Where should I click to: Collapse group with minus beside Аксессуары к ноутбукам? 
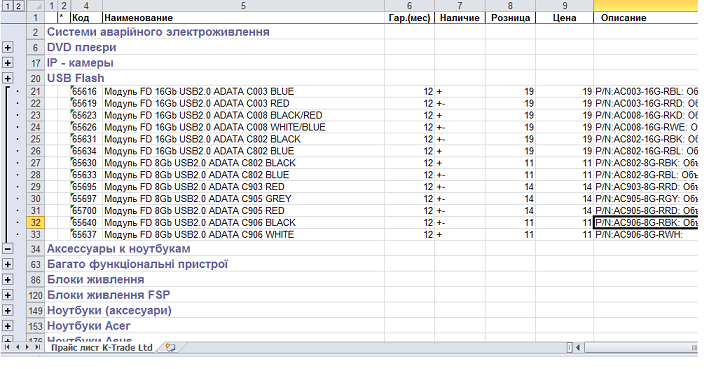[8, 249]
